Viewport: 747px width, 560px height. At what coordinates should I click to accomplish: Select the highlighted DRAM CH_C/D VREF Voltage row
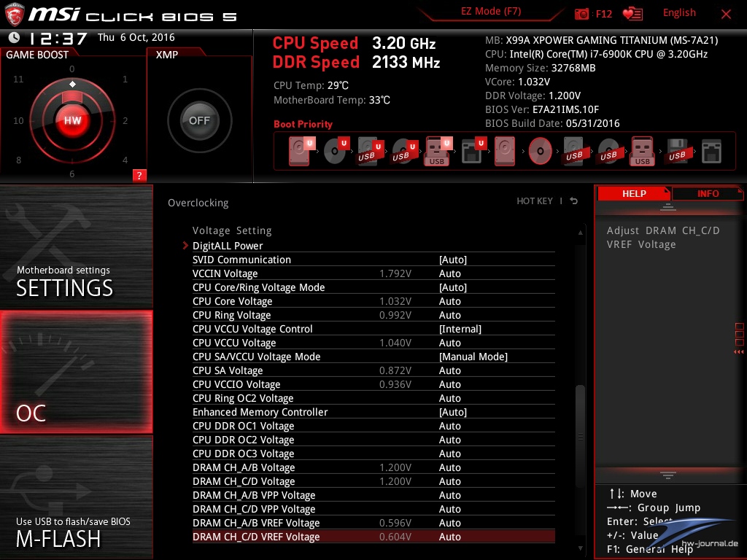click(373, 536)
